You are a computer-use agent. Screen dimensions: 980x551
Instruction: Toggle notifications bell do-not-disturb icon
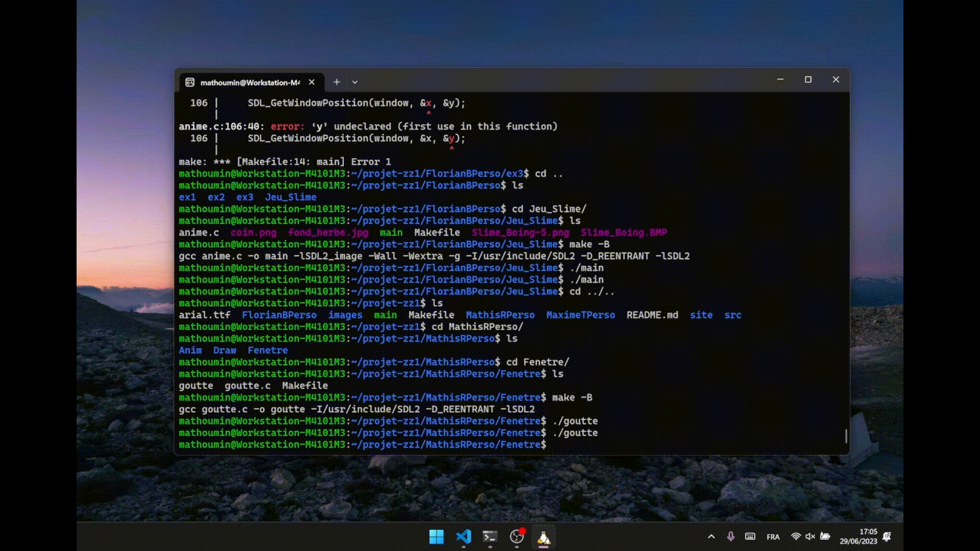(x=887, y=537)
